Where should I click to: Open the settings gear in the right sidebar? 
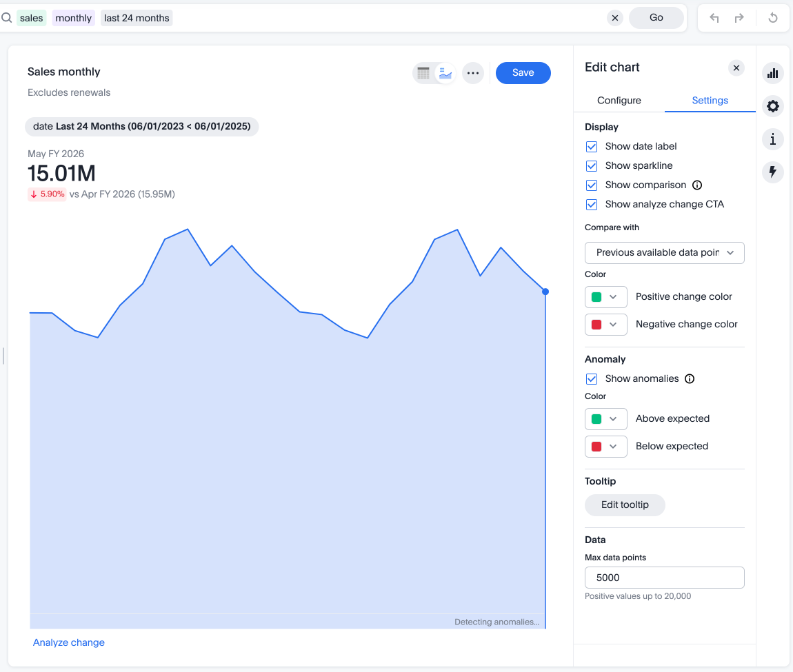[x=773, y=106]
